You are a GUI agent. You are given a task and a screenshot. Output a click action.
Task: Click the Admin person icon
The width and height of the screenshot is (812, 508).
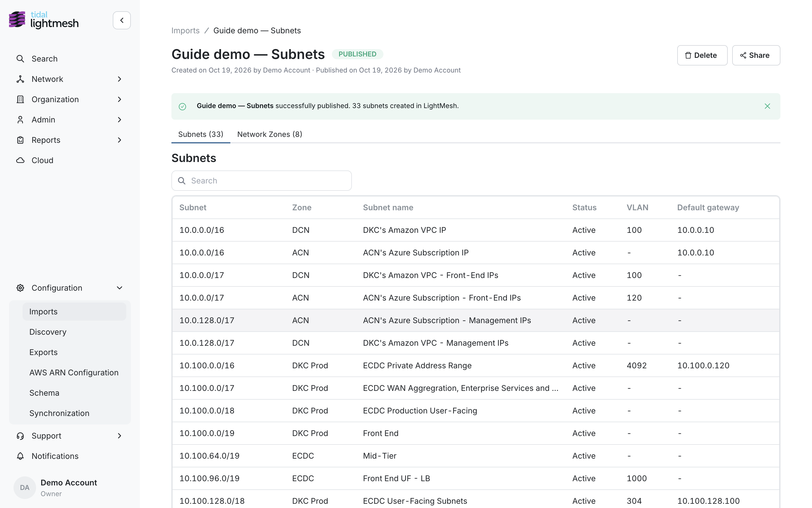20,120
